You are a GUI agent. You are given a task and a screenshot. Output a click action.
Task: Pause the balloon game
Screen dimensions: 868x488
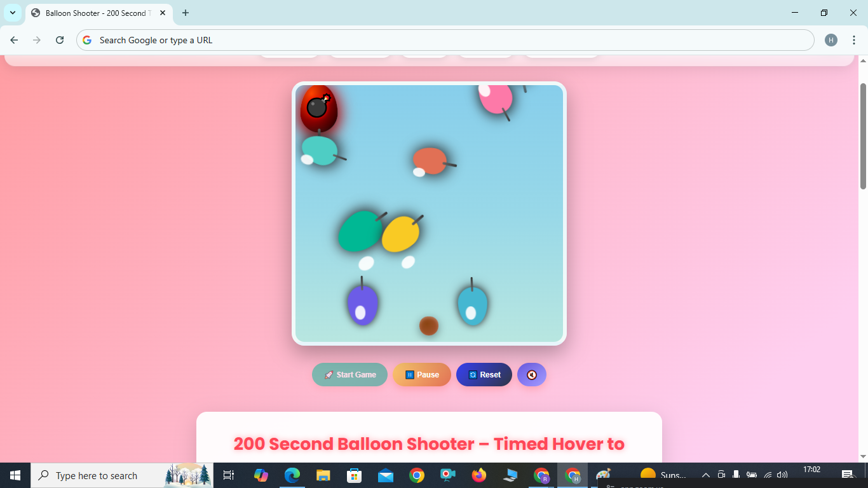[x=421, y=374]
